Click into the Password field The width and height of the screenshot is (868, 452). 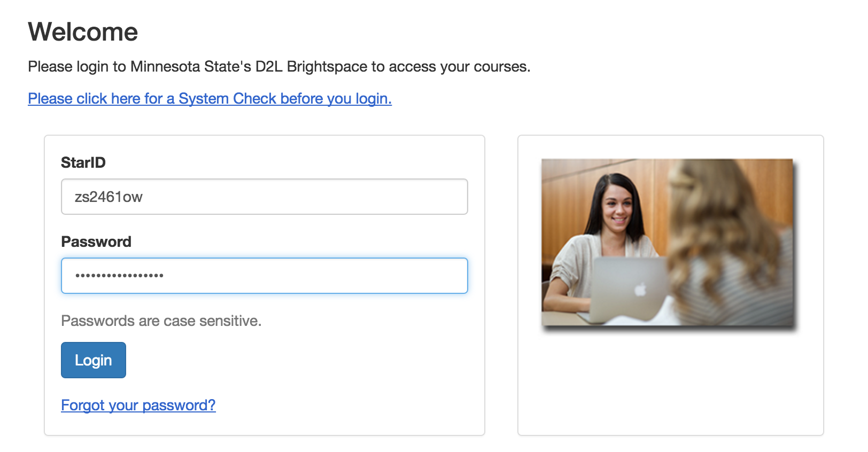point(264,276)
